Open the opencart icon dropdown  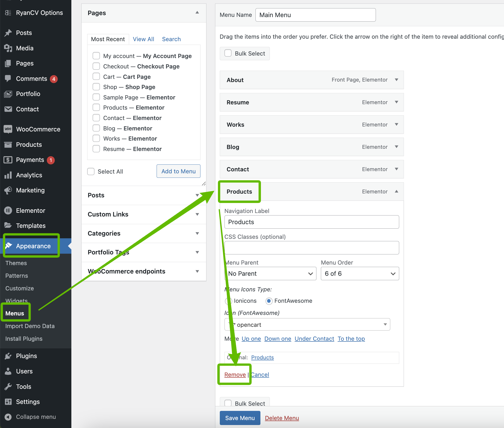coord(307,325)
